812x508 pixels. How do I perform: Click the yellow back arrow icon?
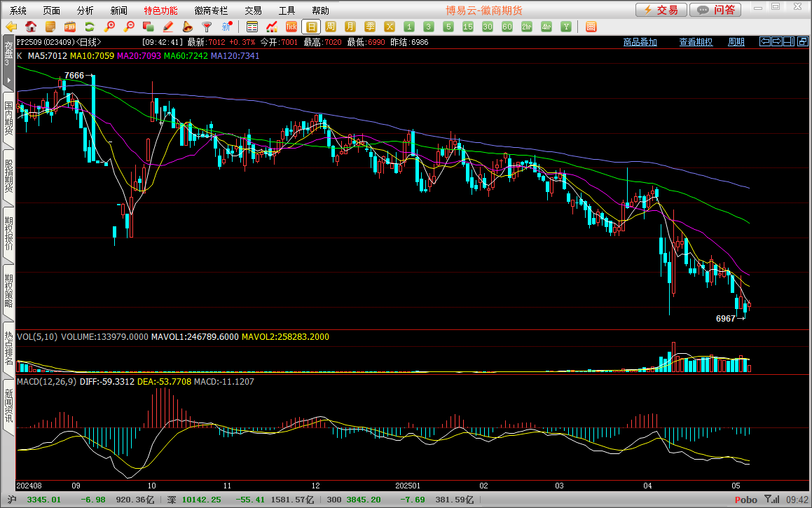(x=11, y=27)
